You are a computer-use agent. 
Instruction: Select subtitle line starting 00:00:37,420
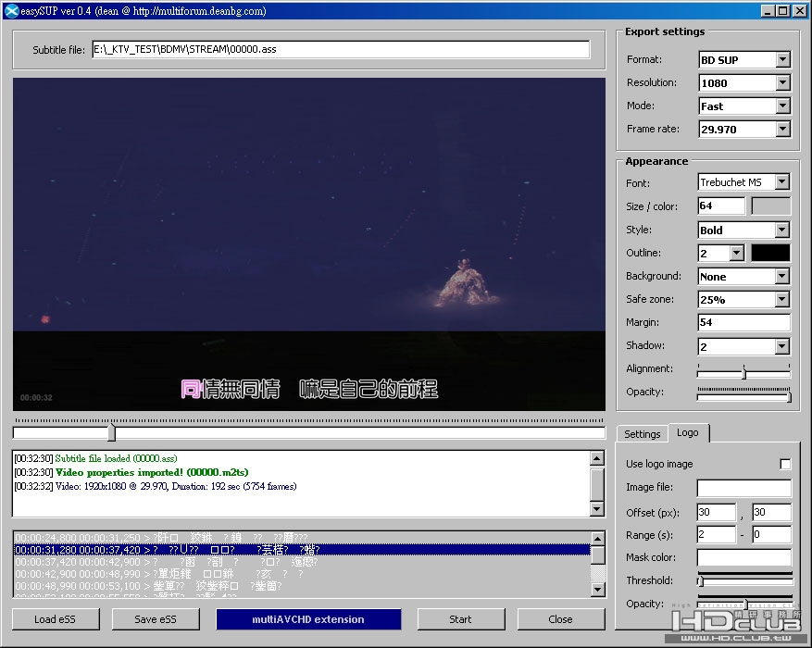302,562
